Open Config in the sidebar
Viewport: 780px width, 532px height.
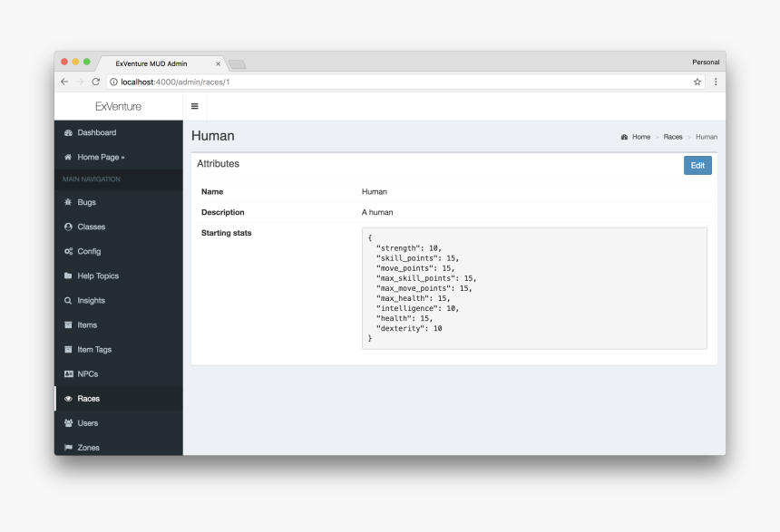(x=119, y=251)
